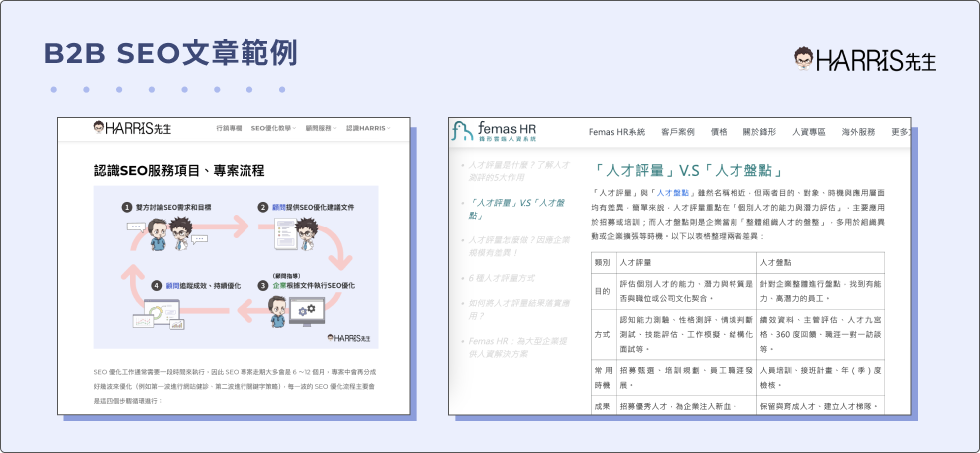Viewport: 980px width, 453px height.
Task: Click the 常用時機 row label in table
Action: click(x=603, y=377)
